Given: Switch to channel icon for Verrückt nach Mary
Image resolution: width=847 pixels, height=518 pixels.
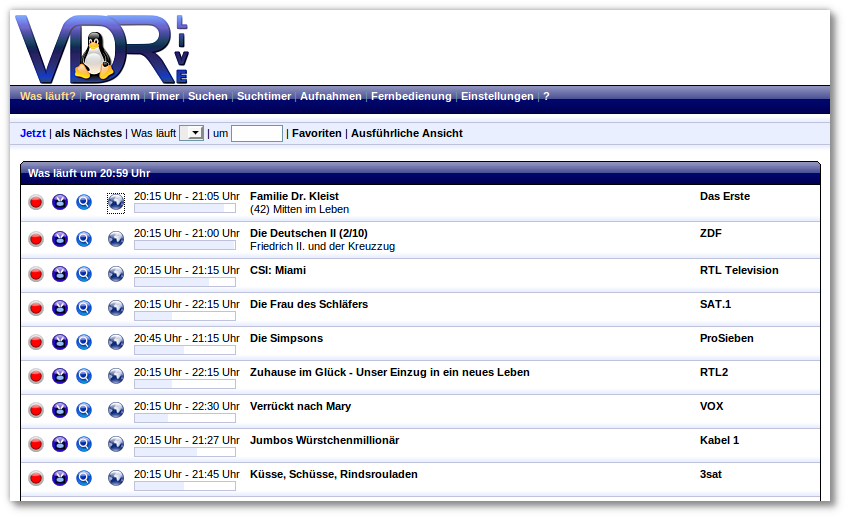Looking at the screenshot, I should 60,411.
